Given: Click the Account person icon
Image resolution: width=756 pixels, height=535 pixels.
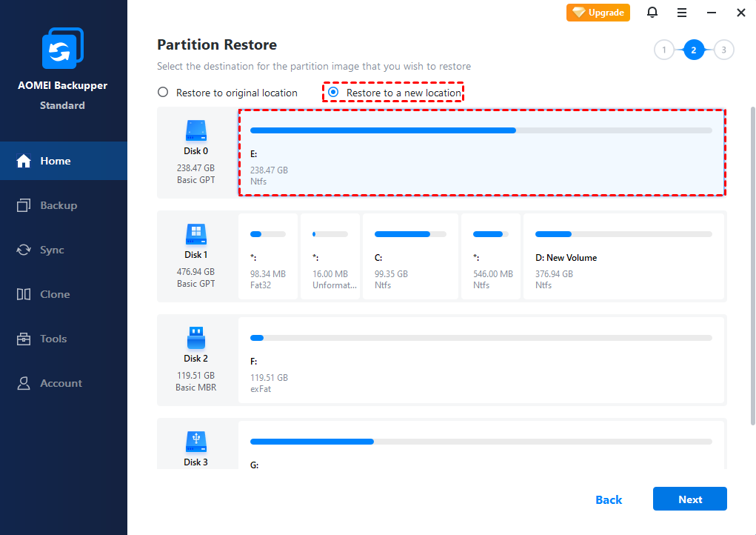Looking at the screenshot, I should (24, 383).
